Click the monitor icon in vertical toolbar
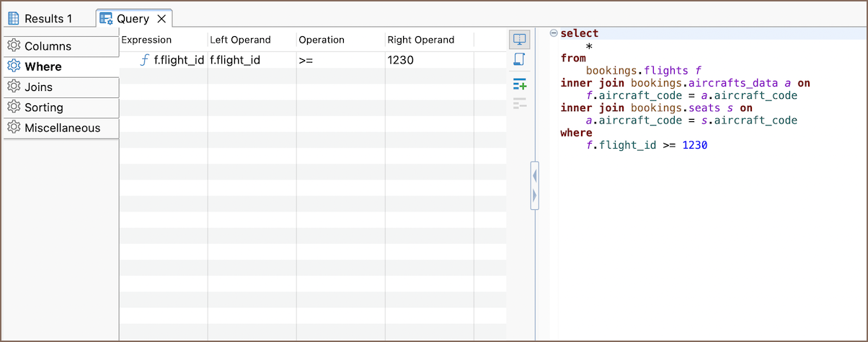 [519, 40]
